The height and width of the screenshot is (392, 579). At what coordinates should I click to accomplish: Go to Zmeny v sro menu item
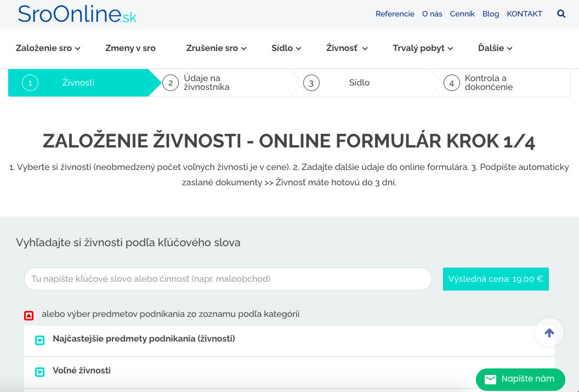[x=130, y=48]
